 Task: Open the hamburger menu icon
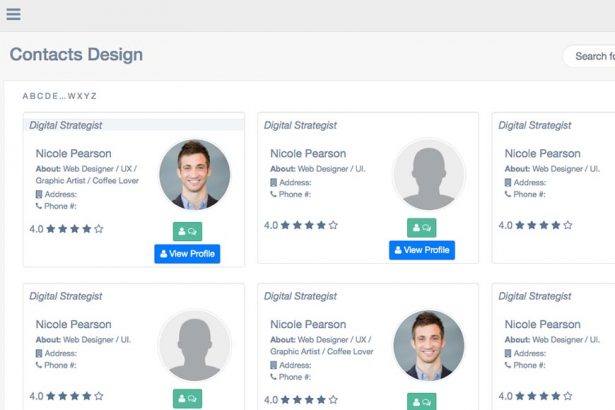[13, 14]
